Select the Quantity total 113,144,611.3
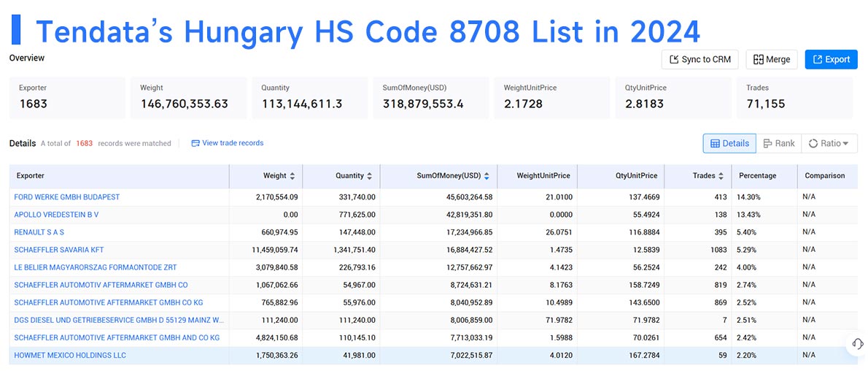Viewport: 868px width, 371px height. [310, 98]
